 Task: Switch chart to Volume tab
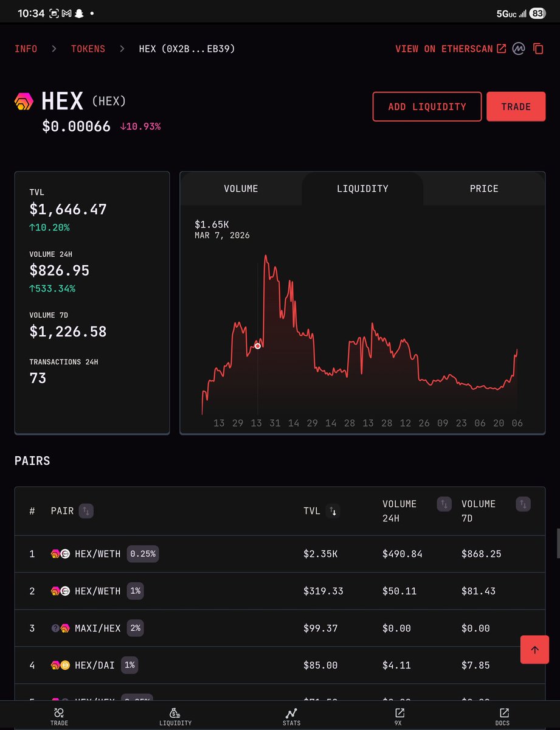click(x=241, y=189)
